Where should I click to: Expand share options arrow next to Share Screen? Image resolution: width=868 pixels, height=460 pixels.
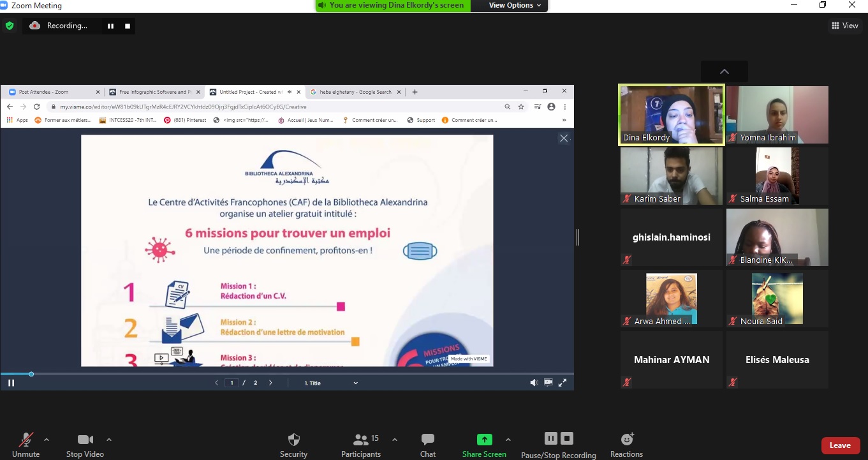point(508,440)
